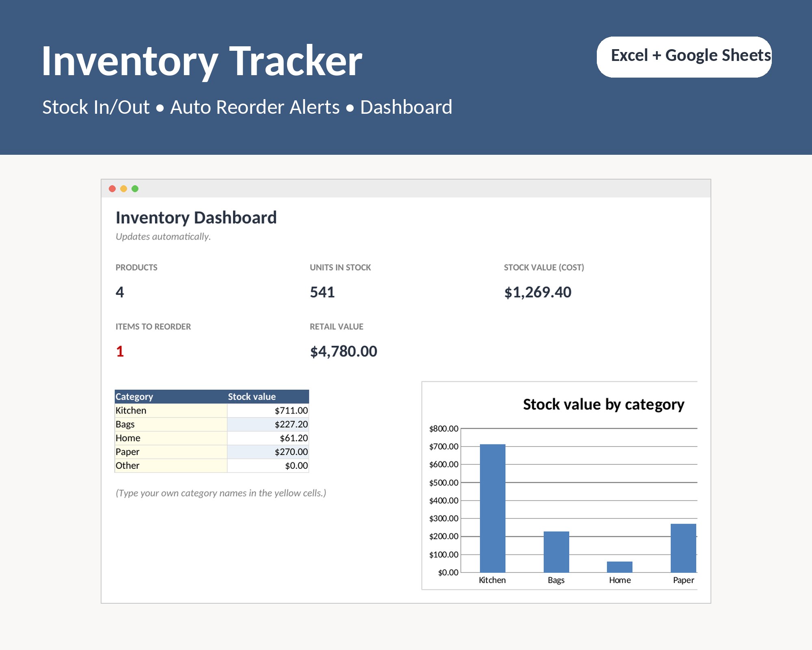812x650 pixels.
Task: Click the Paper axis label under chart
Action: [684, 580]
